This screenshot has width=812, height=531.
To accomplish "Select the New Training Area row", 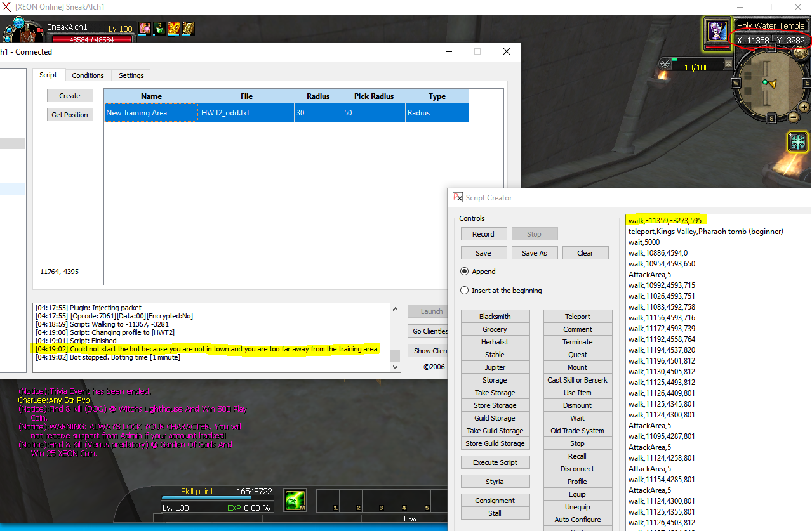I will (x=286, y=113).
